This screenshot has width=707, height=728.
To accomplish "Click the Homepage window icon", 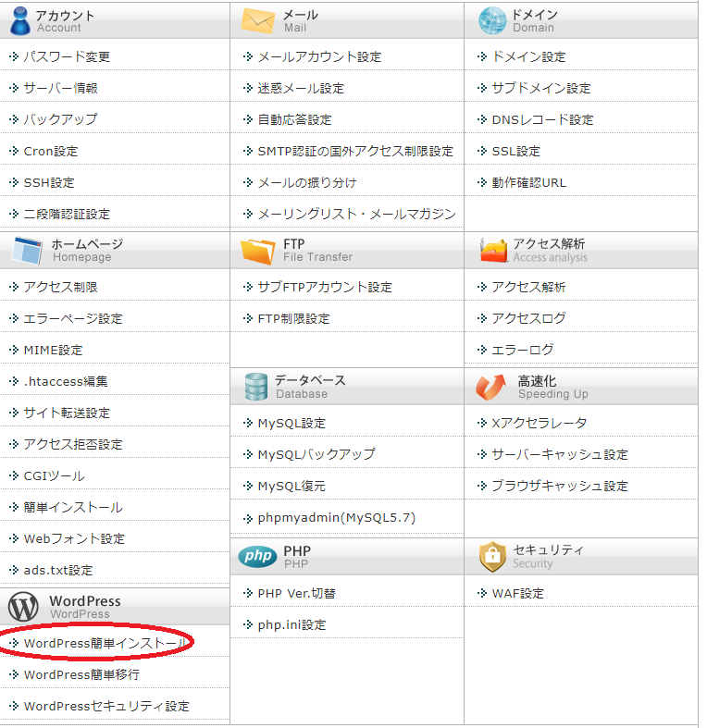I will pyautogui.click(x=27, y=251).
